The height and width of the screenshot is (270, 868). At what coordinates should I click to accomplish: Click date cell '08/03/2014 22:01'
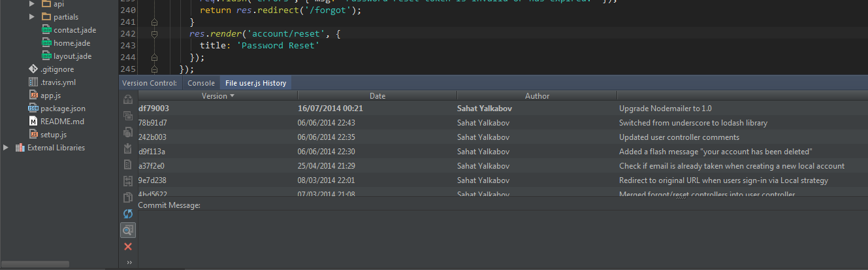(326, 180)
